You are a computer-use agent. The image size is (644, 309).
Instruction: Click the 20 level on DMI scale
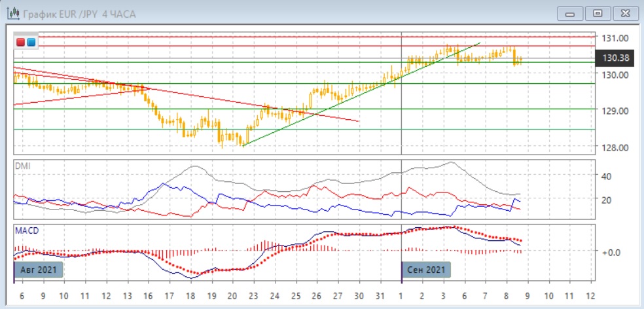(x=606, y=200)
